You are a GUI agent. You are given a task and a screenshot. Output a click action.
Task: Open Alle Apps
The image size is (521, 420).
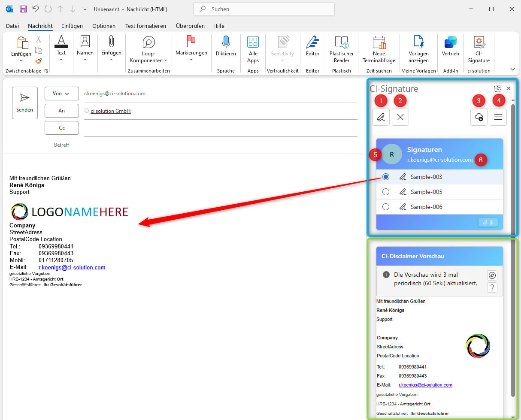click(x=253, y=49)
